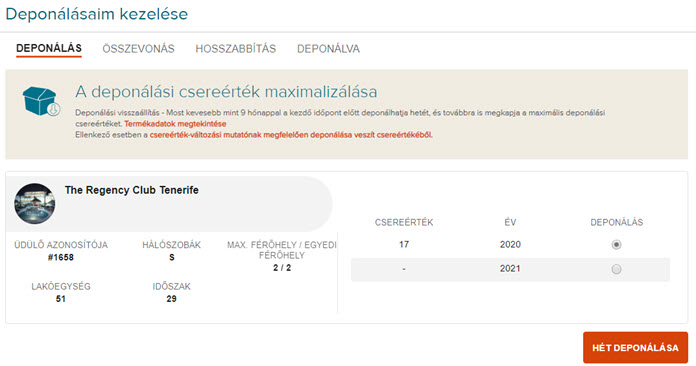The image size is (696, 366).
Task: Click the CSEREÉRTÉK column header
Action: pos(404,222)
